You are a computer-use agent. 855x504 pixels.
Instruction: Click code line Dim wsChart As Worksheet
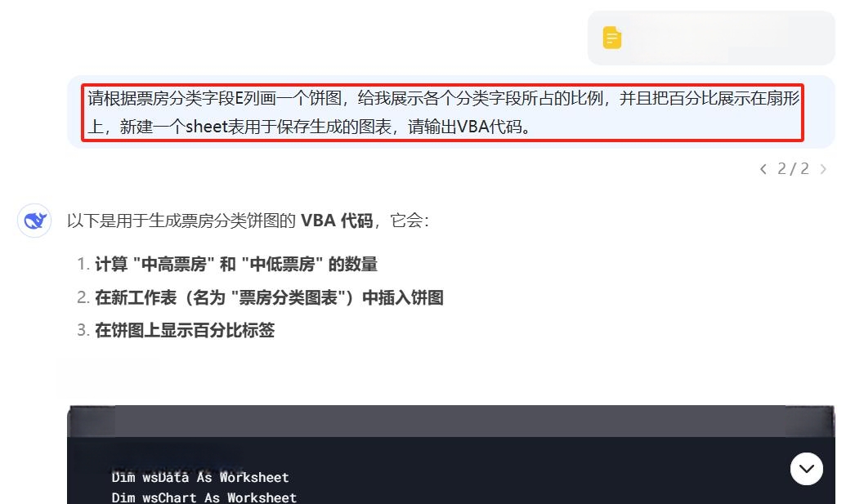point(204,497)
